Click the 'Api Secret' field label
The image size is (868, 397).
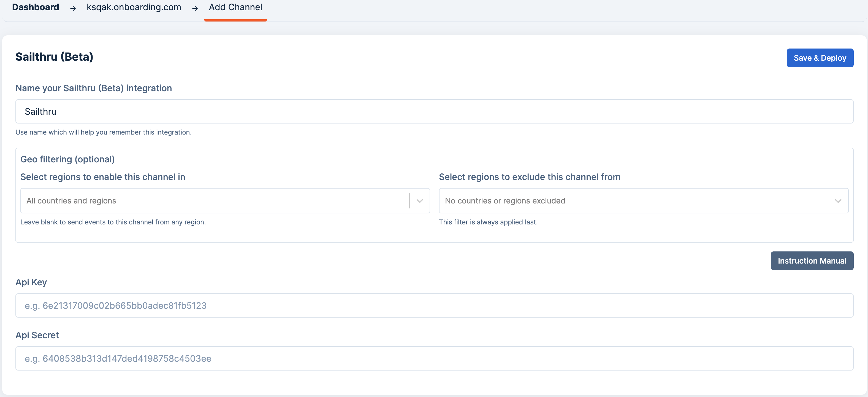click(37, 335)
